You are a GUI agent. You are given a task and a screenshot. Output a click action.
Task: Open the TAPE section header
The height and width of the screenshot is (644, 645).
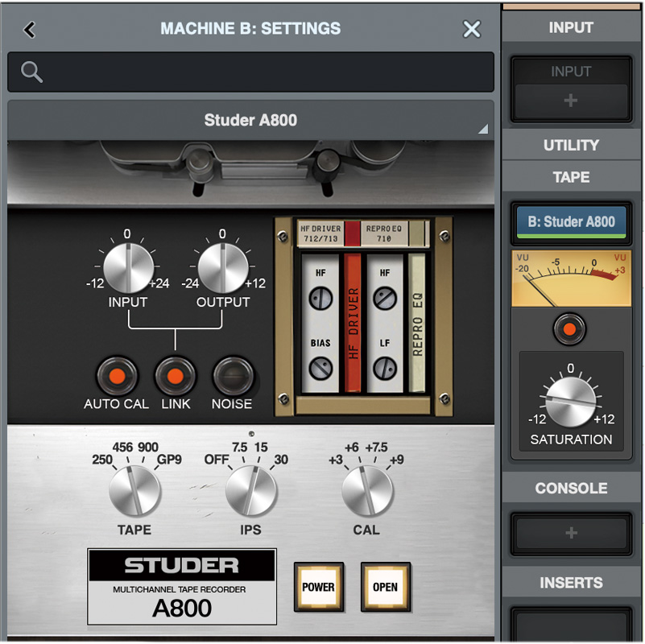571,177
